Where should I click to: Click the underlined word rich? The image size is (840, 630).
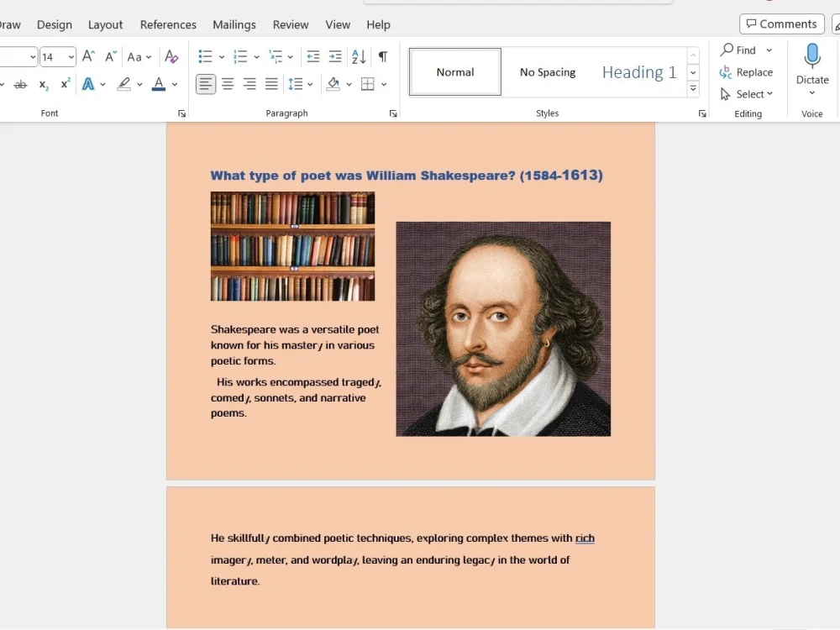click(585, 538)
